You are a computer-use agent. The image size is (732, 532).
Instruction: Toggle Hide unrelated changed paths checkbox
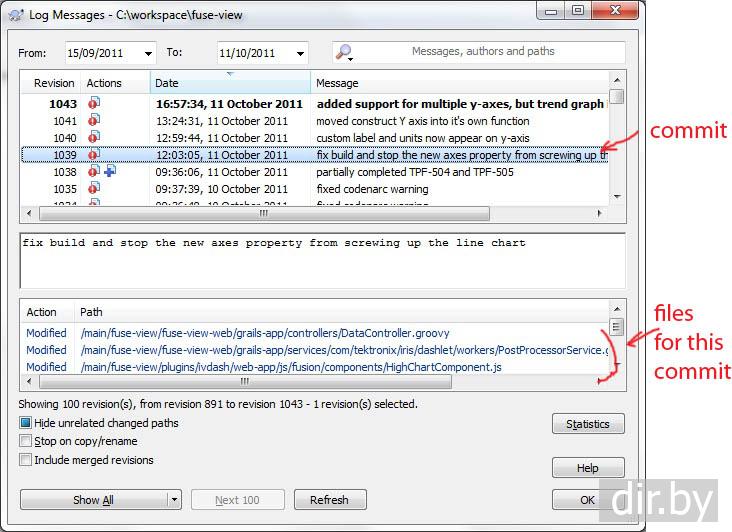25,423
